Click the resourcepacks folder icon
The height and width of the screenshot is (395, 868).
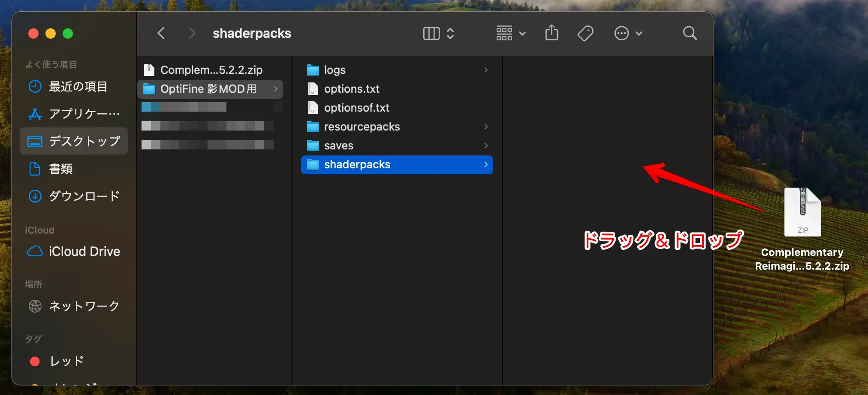pyautogui.click(x=313, y=127)
